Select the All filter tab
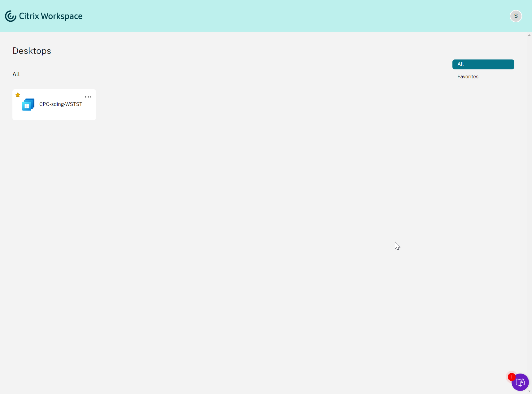 (x=483, y=64)
